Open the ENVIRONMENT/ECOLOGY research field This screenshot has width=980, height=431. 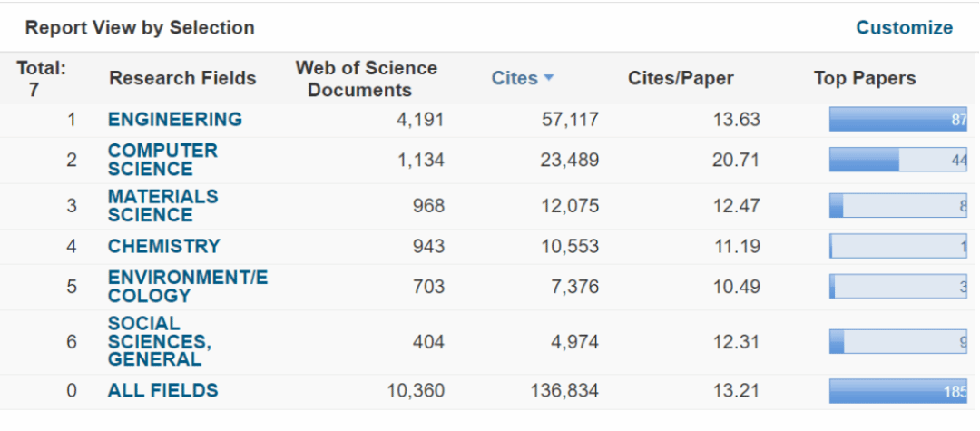(x=187, y=287)
